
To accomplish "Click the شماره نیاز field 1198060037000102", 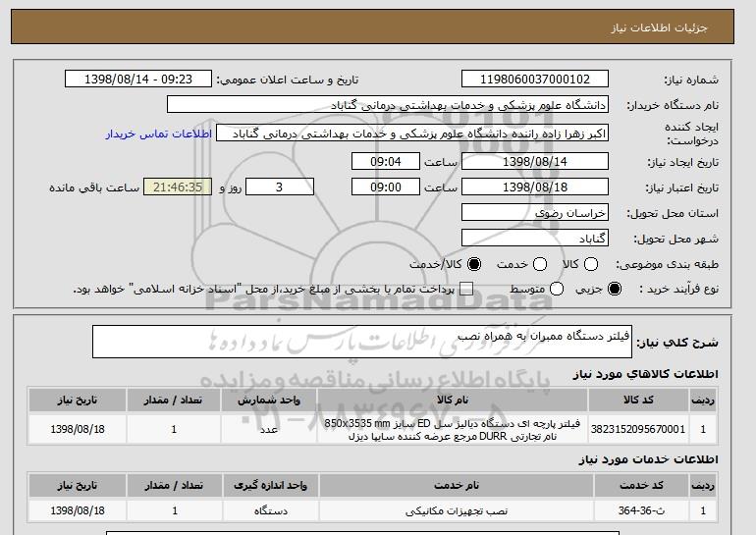I will click(535, 80).
